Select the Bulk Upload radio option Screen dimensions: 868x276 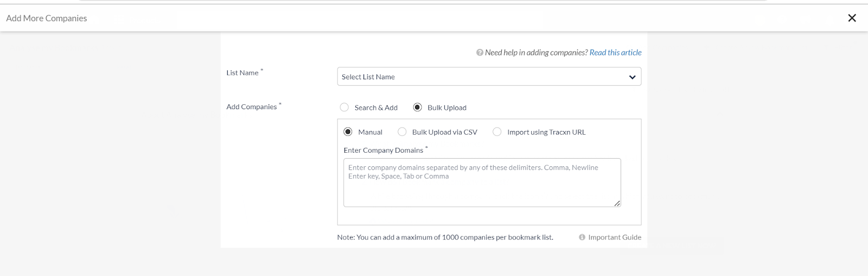point(418,108)
